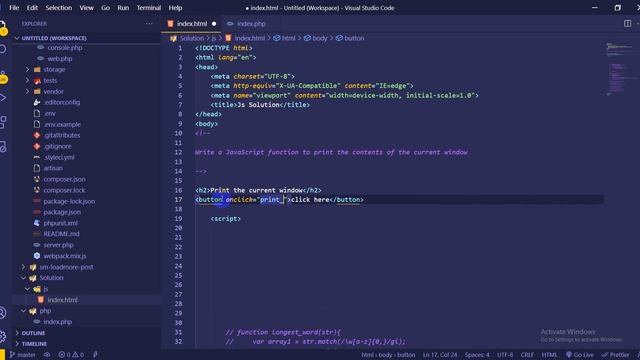Screen dimensions: 640x360
Task: Open .gitignore file
Action: (x=57, y=146)
